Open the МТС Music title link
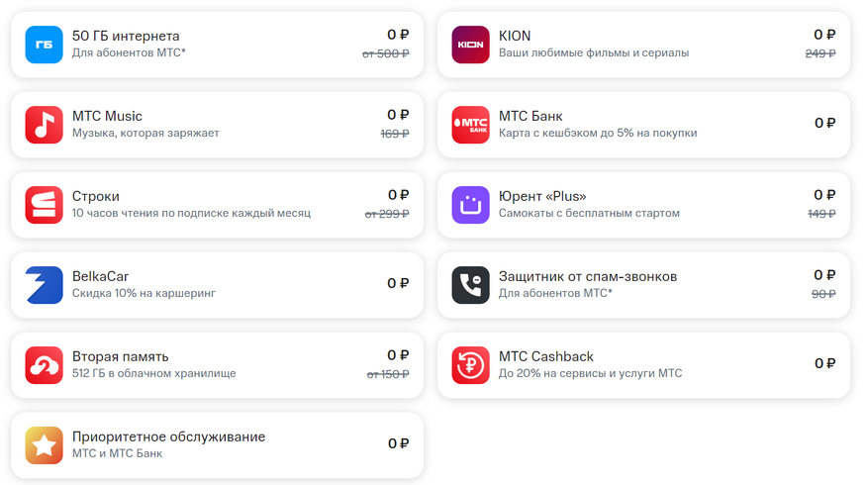The width and height of the screenshot is (868, 485). point(109,116)
